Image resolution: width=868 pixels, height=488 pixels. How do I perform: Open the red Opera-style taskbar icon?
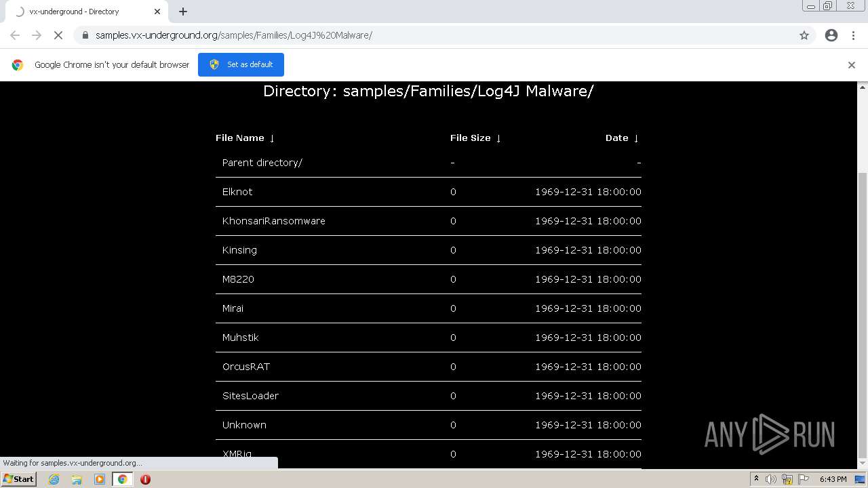click(145, 479)
